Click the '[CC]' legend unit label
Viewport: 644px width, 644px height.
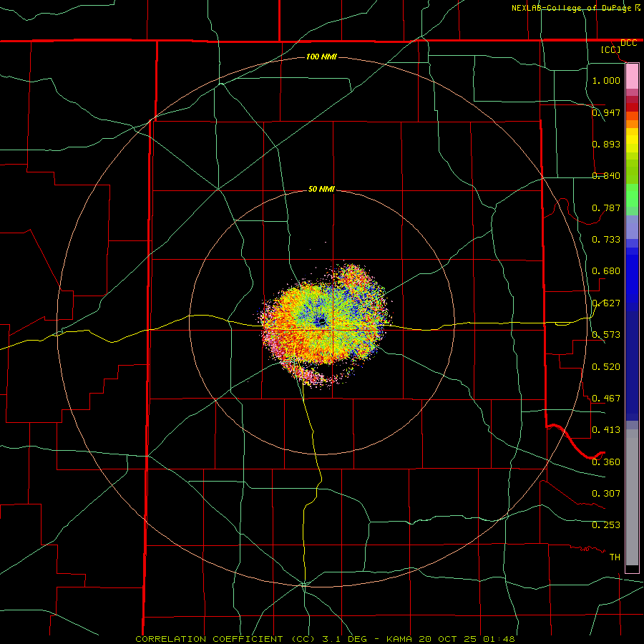click(610, 49)
